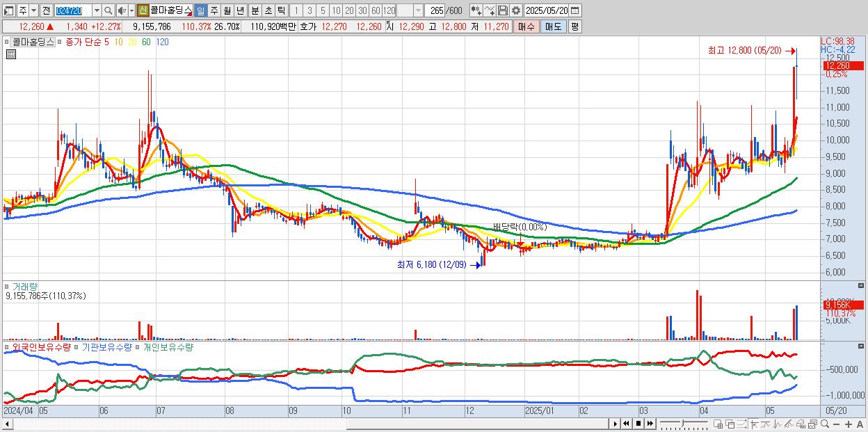Image resolution: width=868 pixels, height=432 pixels.
Task: Click the diagonal trend line icon
Action: 789,424
